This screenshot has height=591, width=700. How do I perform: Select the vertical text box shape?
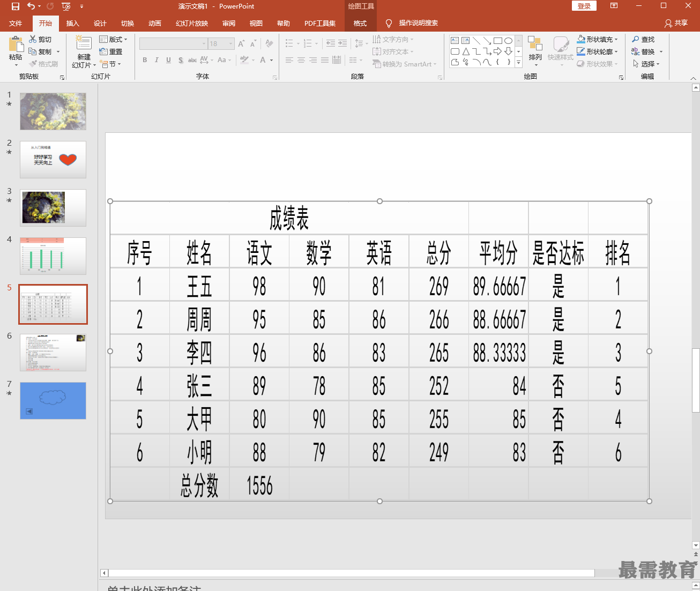(466, 40)
